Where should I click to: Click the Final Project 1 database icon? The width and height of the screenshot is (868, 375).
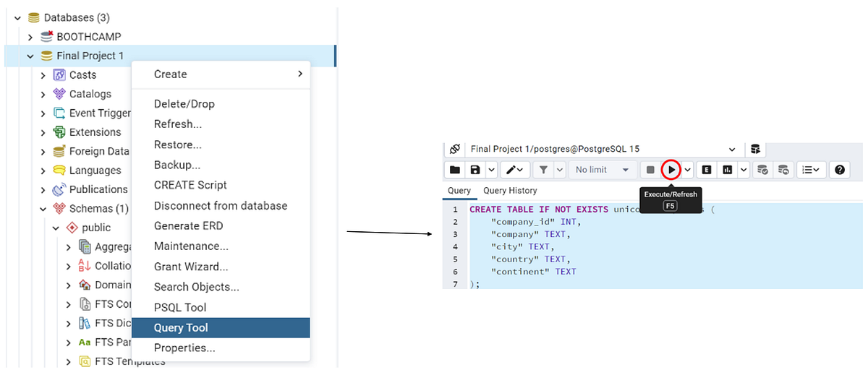coord(47,56)
